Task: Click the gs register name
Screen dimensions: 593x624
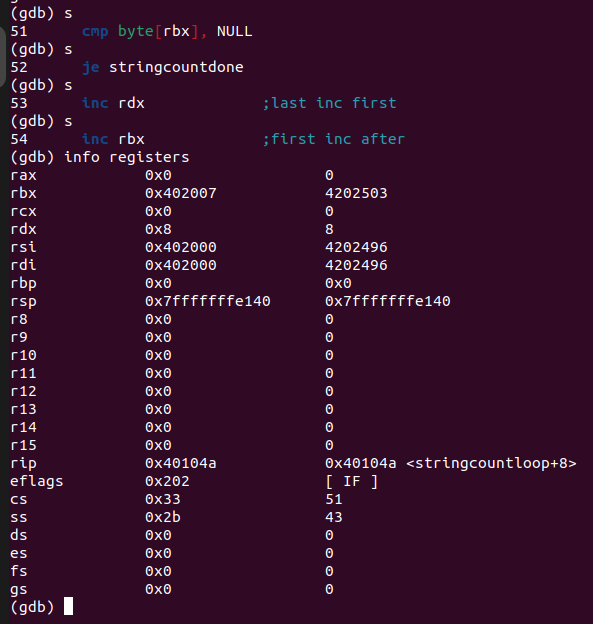Action: pos(19,590)
